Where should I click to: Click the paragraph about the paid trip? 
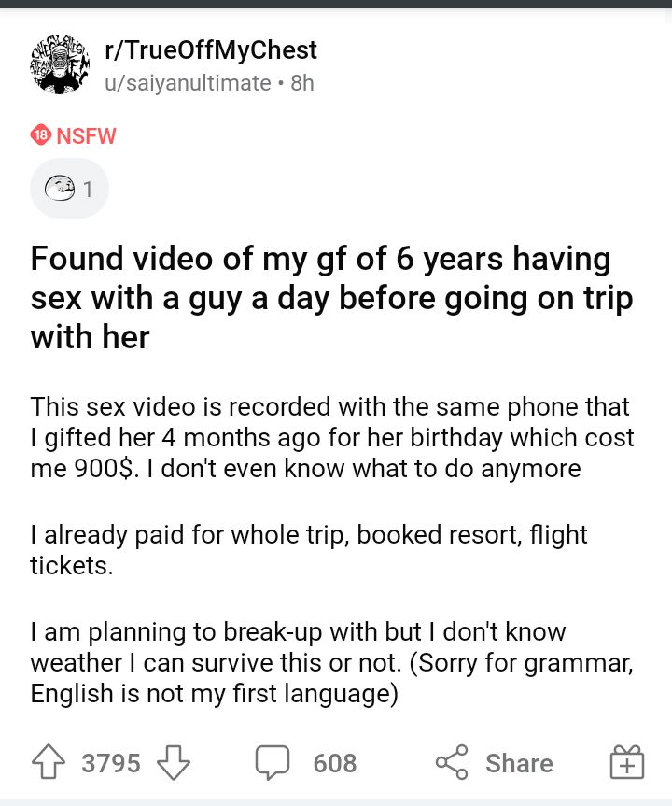click(309, 550)
